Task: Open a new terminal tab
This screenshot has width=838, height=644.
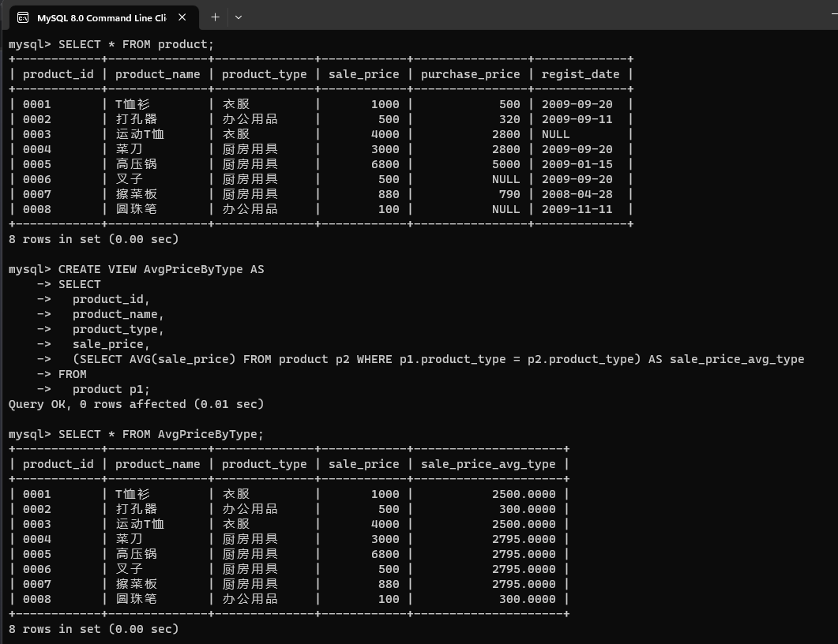Action: pos(215,17)
